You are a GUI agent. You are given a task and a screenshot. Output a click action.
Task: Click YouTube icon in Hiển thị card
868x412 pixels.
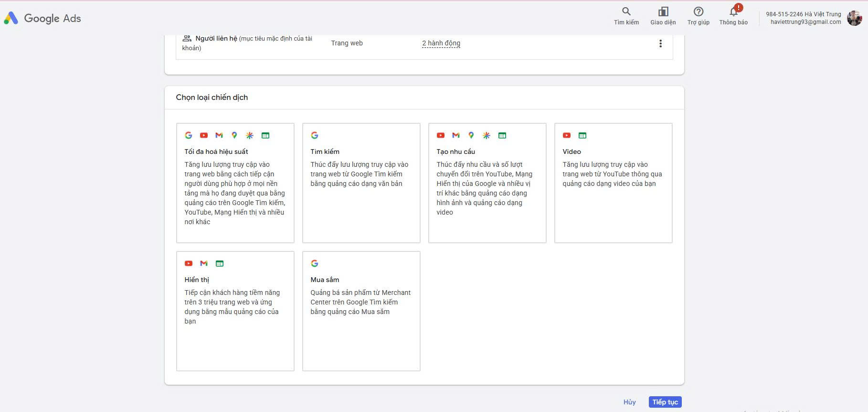coord(189,263)
